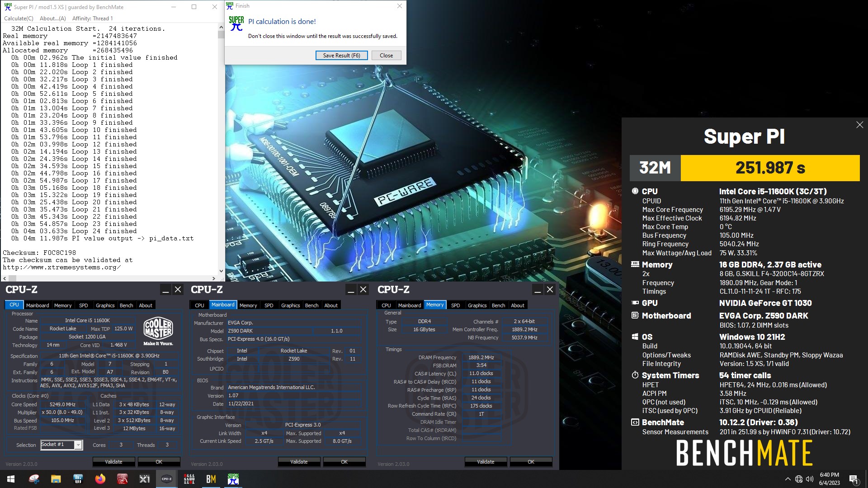Image resolution: width=868 pixels, height=488 pixels.
Task: Expand the Socket #1 selection dropdown
Action: point(78,445)
